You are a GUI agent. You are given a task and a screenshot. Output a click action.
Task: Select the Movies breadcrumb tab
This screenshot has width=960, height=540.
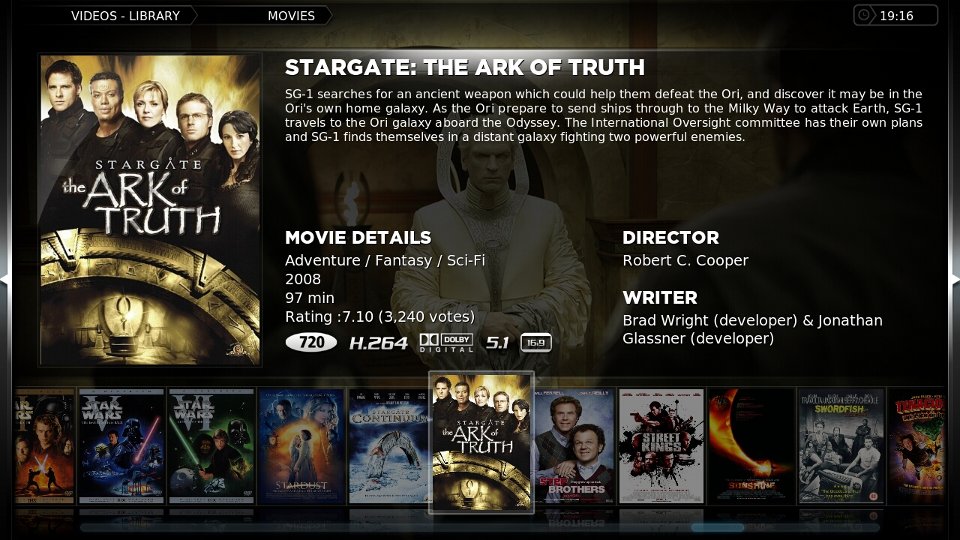click(x=291, y=16)
